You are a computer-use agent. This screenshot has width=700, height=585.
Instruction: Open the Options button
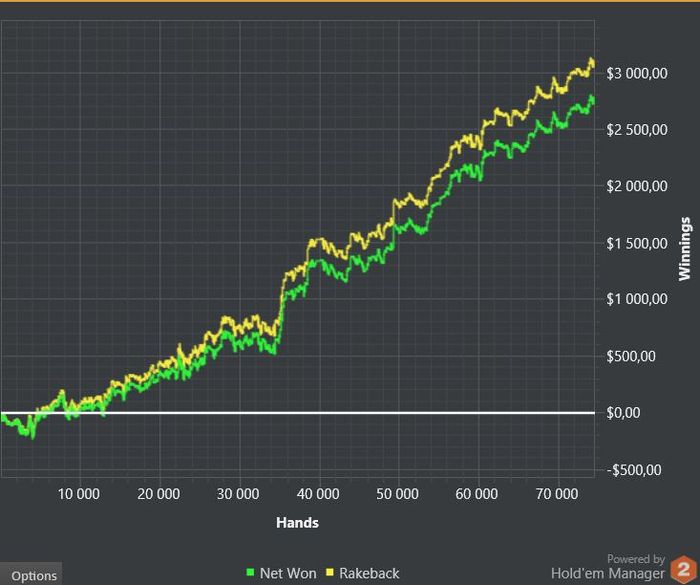pyautogui.click(x=31, y=574)
